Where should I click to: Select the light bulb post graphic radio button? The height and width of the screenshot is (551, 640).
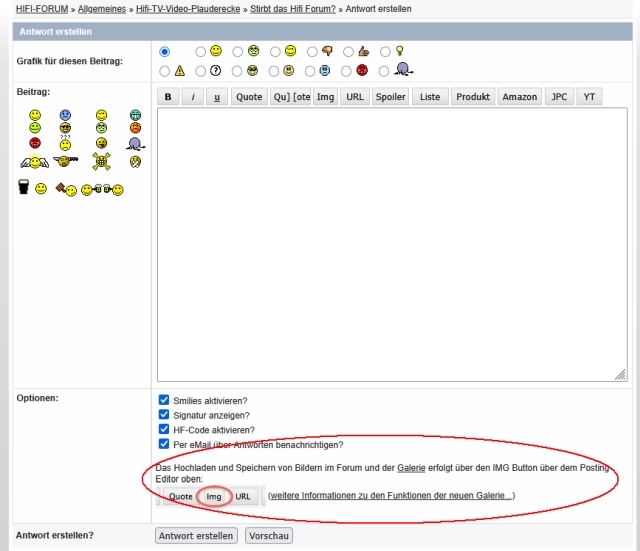(x=385, y=52)
